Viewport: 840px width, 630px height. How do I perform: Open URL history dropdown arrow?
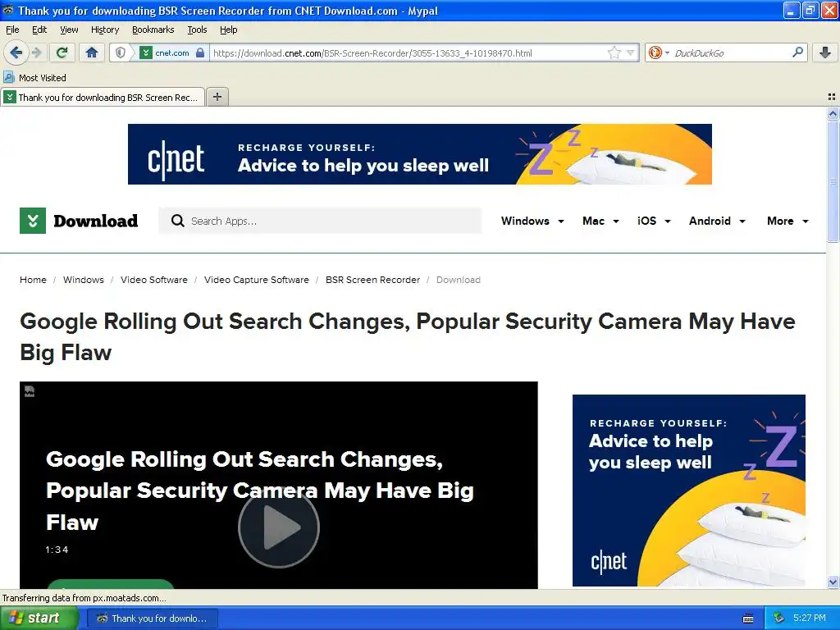pos(631,52)
